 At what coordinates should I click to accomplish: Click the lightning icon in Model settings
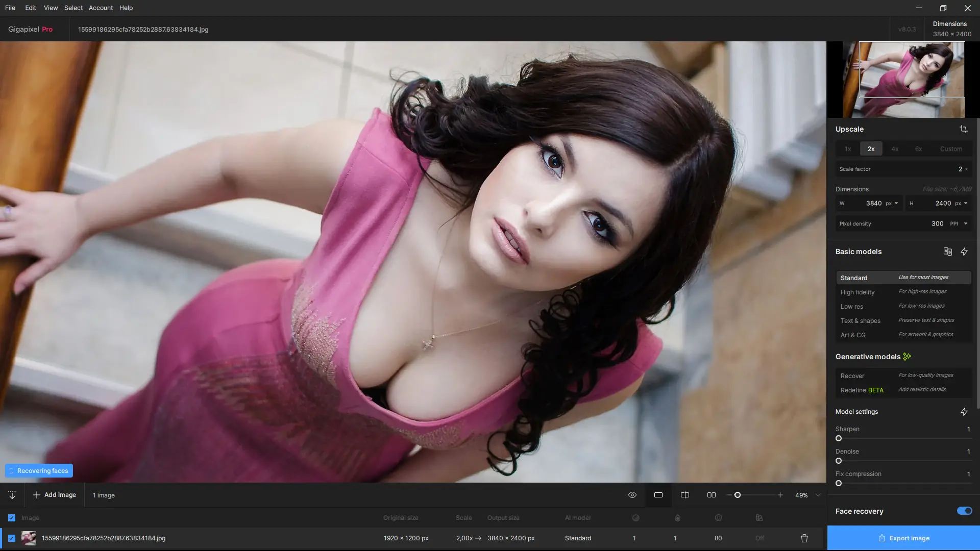964,412
